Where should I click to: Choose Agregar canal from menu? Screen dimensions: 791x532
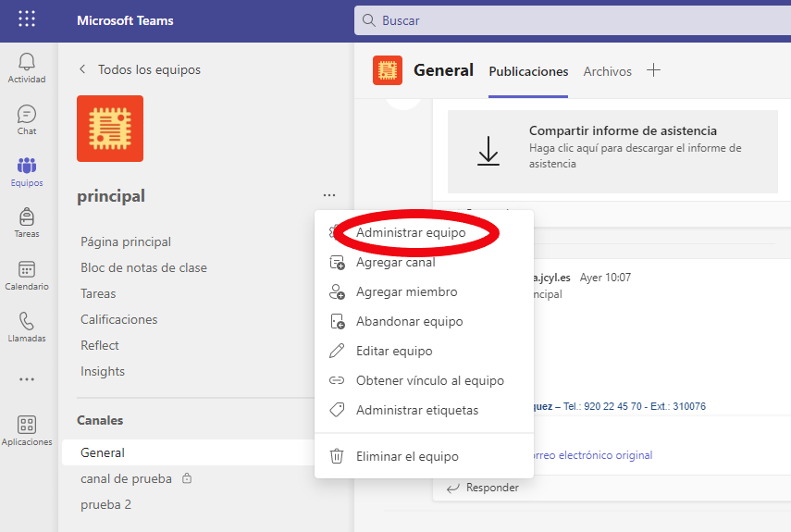[424, 262]
